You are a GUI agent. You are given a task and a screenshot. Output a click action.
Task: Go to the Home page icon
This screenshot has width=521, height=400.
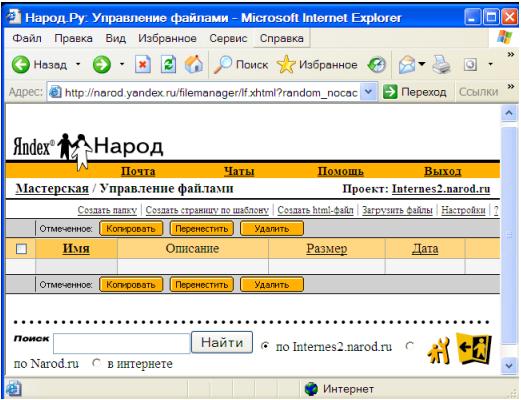coord(194,64)
